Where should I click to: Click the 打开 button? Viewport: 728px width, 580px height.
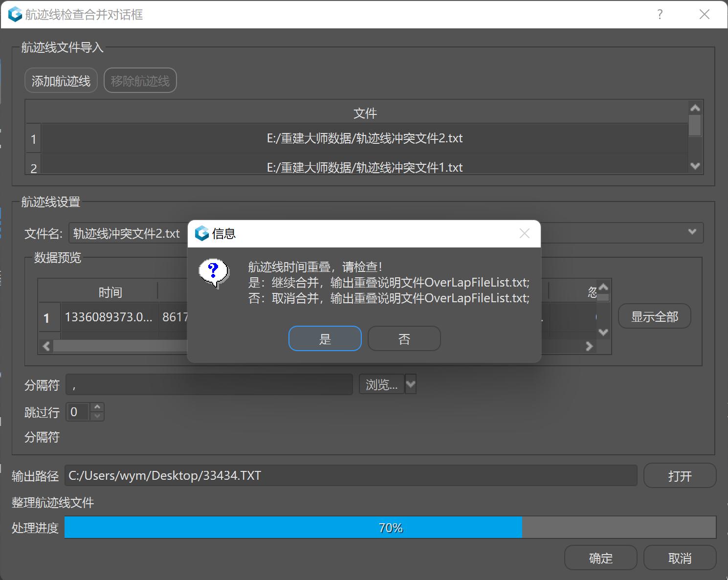(x=680, y=476)
